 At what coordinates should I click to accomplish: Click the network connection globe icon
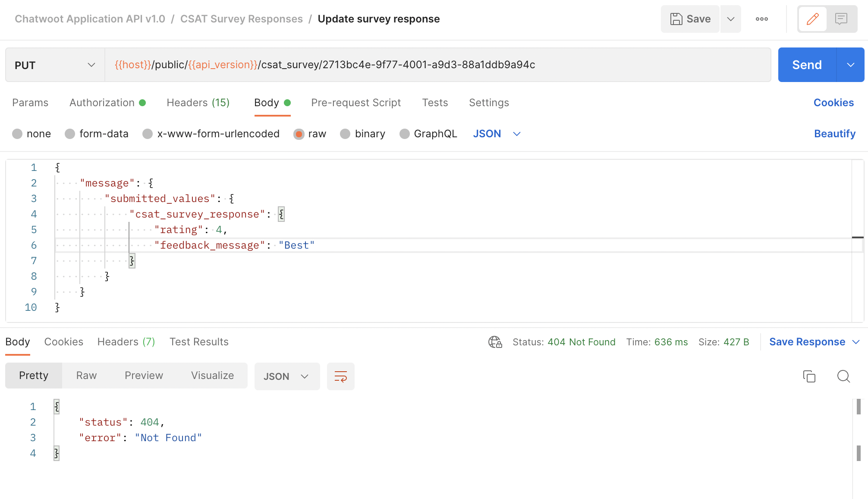tap(495, 342)
